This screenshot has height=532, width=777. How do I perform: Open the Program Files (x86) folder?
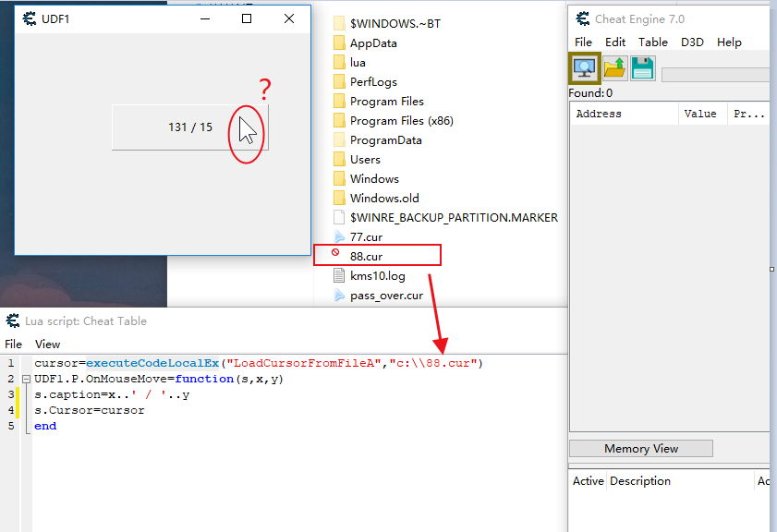pos(401,121)
